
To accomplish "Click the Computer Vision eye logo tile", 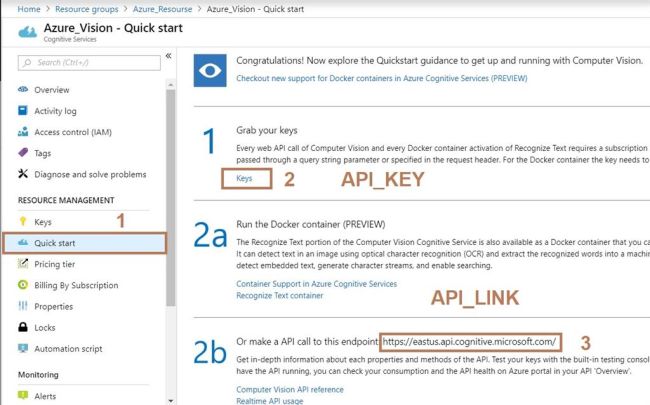I will pos(210,70).
